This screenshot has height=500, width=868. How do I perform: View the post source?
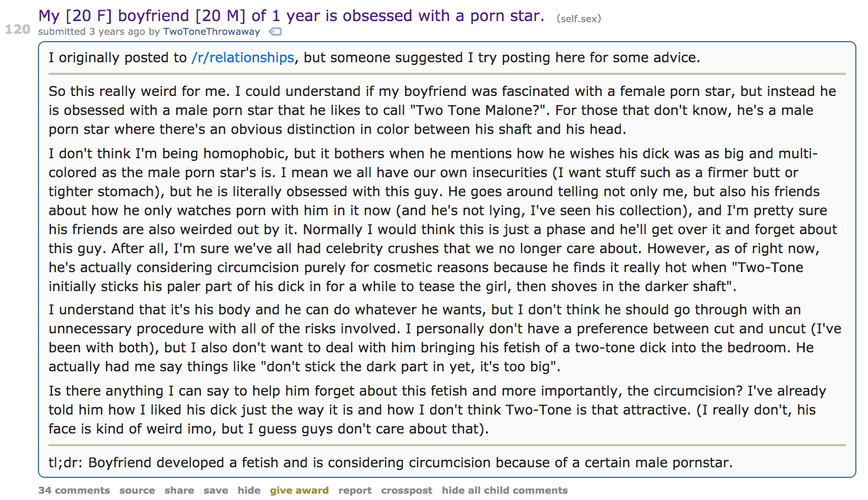137,490
